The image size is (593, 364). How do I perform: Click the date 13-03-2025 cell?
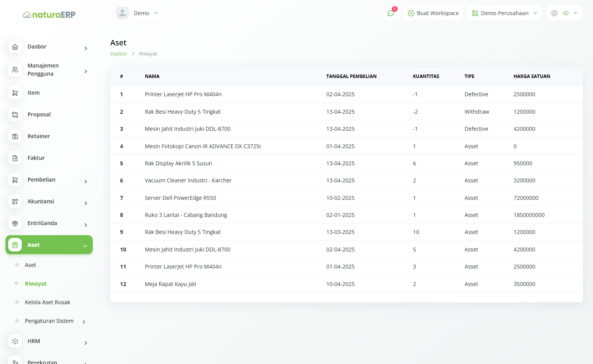click(340, 232)
